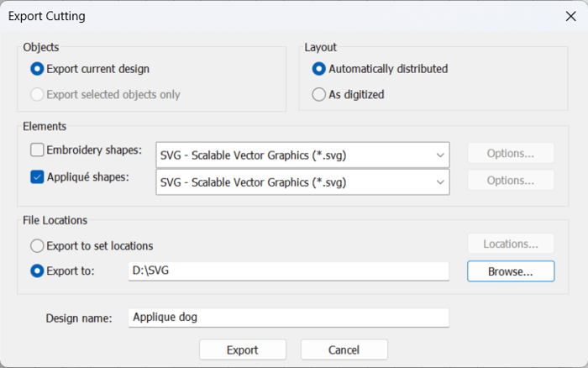Image resolution: width=588 pixels, height=368 pixels.
Task: Select Export selected objects only radio
Action: pos(37,94)
